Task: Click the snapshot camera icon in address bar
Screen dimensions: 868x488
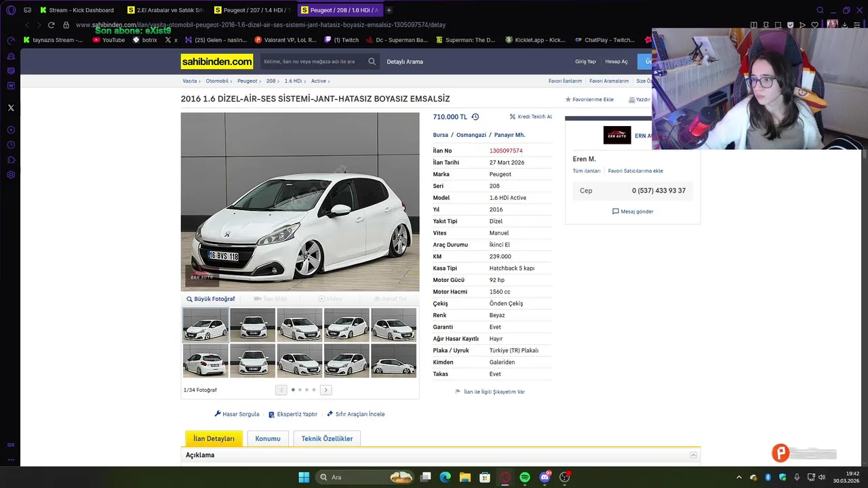Action: (778, 25)
